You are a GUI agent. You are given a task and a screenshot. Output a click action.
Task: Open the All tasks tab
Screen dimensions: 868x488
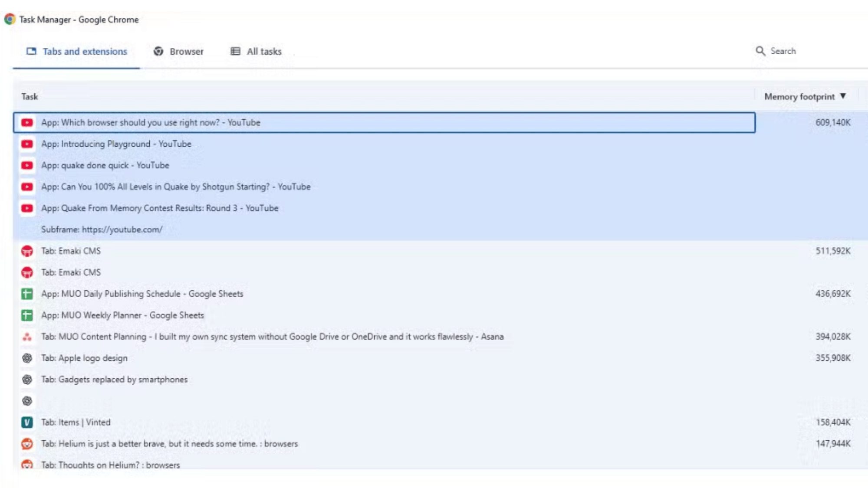pyautogui.click(x=256, y=51)
